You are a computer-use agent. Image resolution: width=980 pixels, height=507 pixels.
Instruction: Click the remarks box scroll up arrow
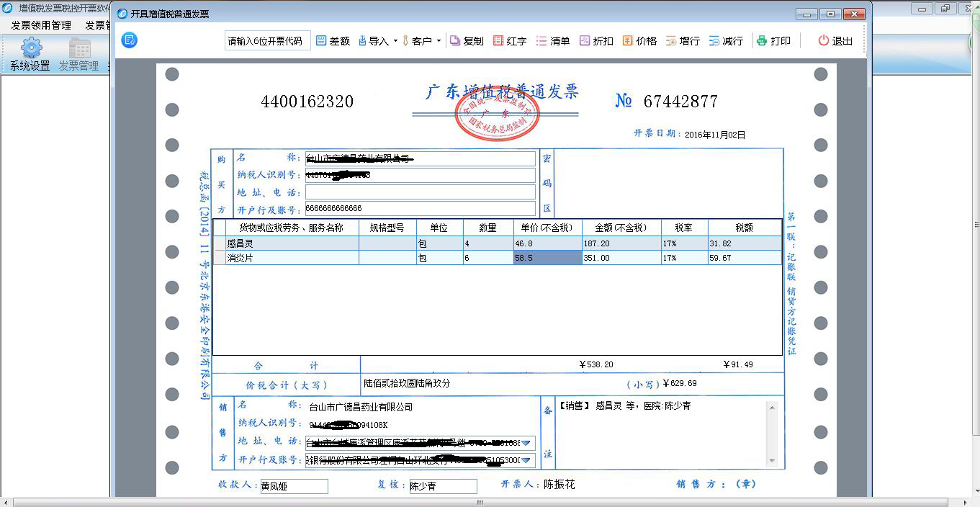click(x=773, y=407)
